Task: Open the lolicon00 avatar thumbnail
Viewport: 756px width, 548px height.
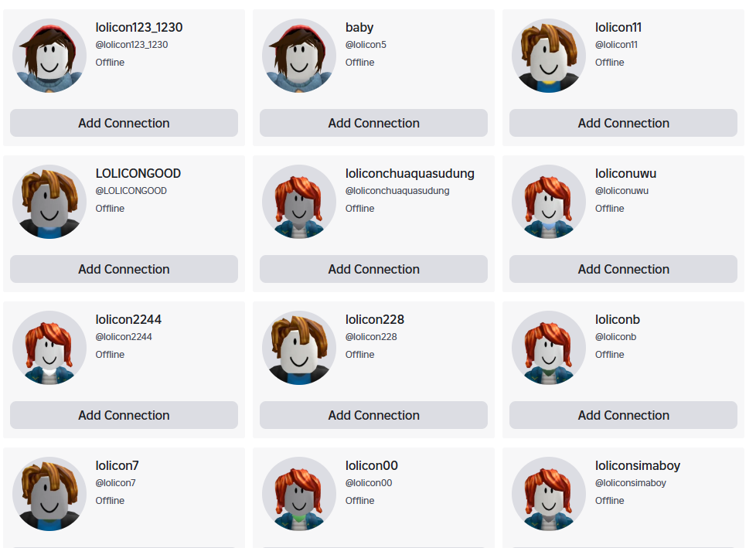Action: click(299, 494)
